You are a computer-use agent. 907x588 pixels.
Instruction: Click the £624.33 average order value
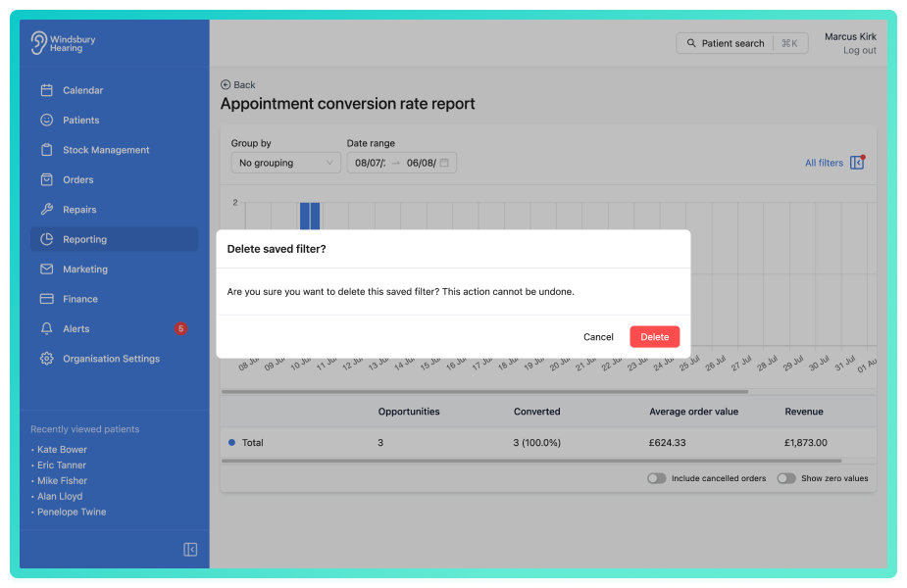[x=667, y=442]
